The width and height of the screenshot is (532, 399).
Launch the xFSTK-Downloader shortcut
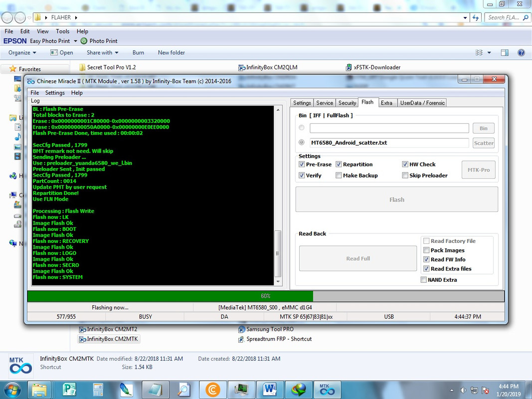point(373,67)
